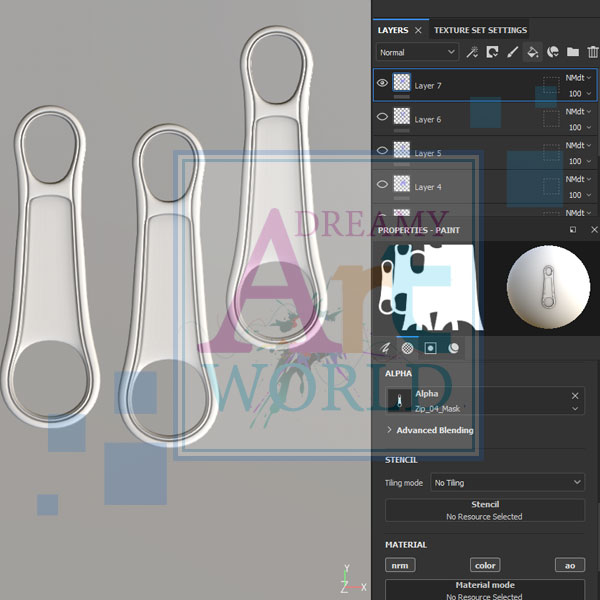Click the color material channel button
The width and height of the screenshot is (600, 600).
(485, 565)
